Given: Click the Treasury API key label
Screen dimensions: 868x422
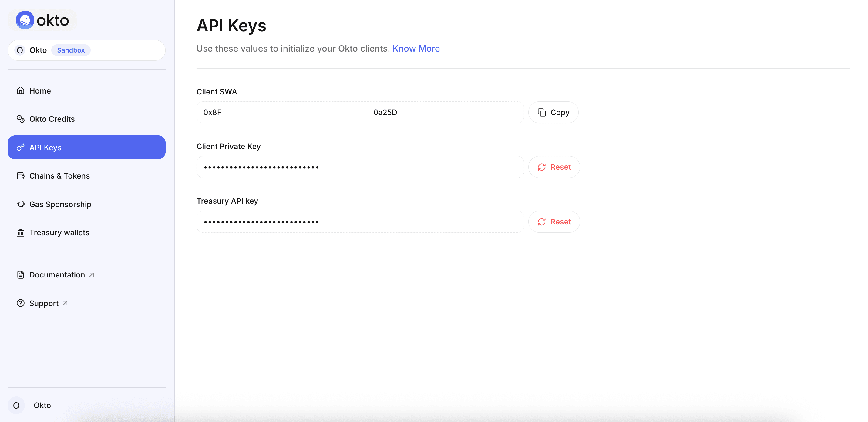Looking at the screenshot, I should pyautogui.click(x=227, y=201).
